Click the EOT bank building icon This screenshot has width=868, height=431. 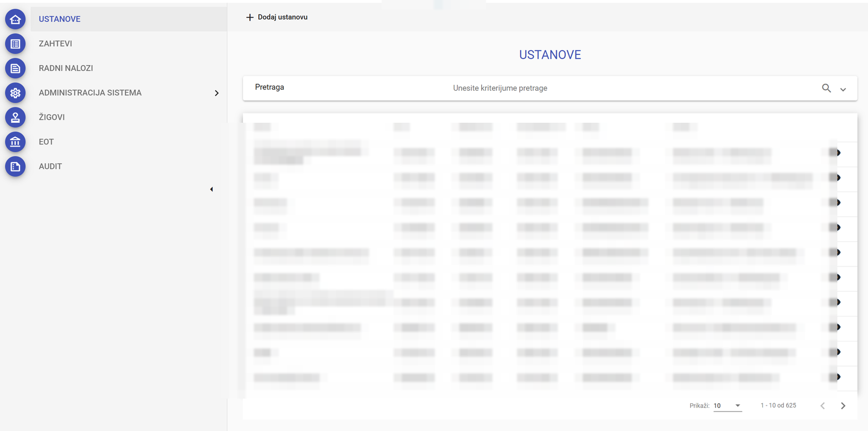(x=15, y=142)
